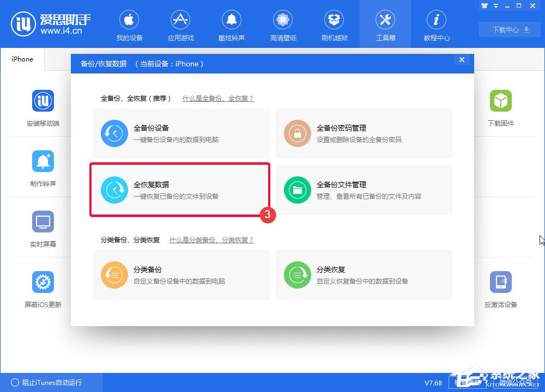Open the 高清壁纸 wallpapers section
Image resolution: width=545 pixels, height=392 pixels.
coord(283,24)
